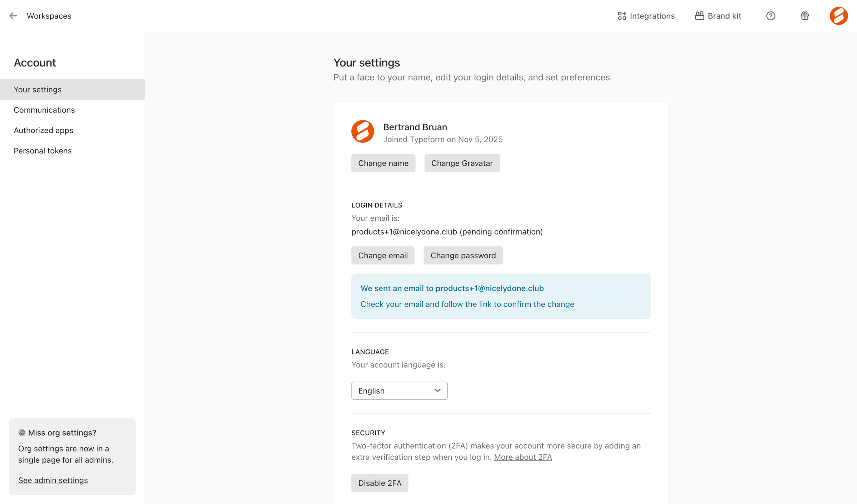Click the Change email button

tap(383, 255)
